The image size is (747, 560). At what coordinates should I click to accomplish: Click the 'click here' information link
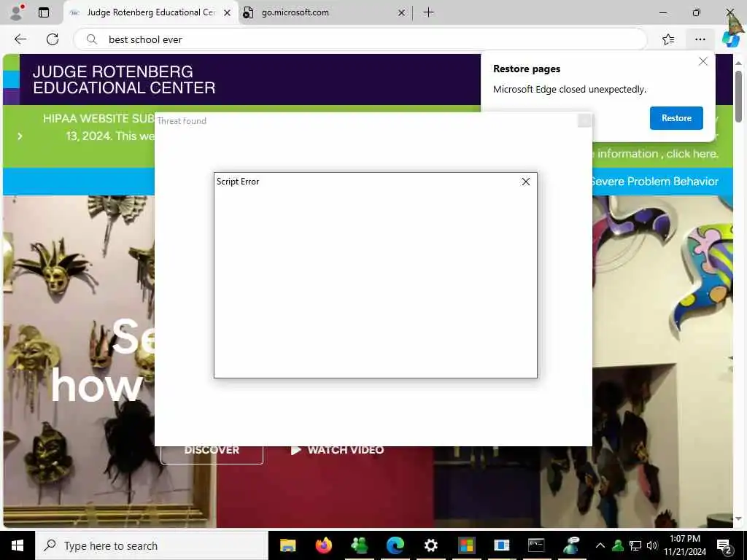(x=692, y=154)
